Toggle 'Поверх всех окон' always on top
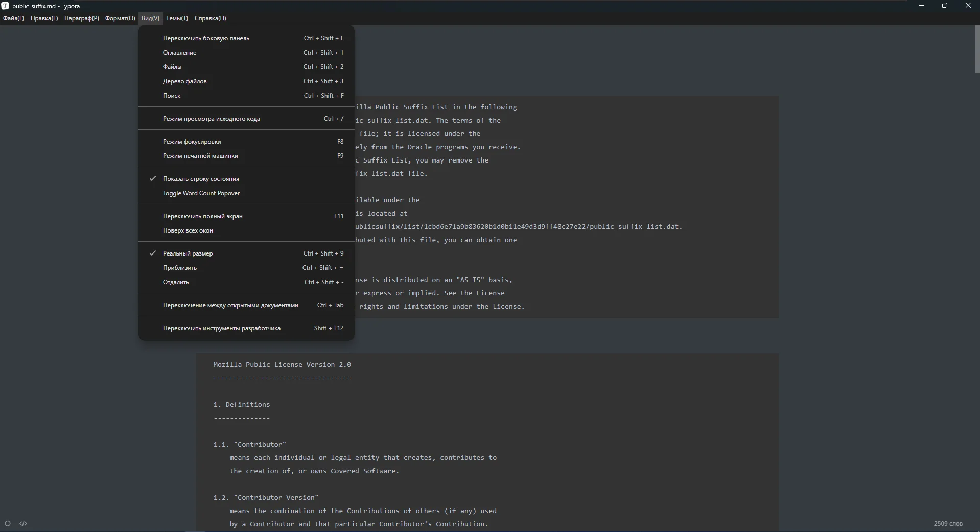Image resolution: width=980 pixels, height=532 pixels. coord(188,230)
